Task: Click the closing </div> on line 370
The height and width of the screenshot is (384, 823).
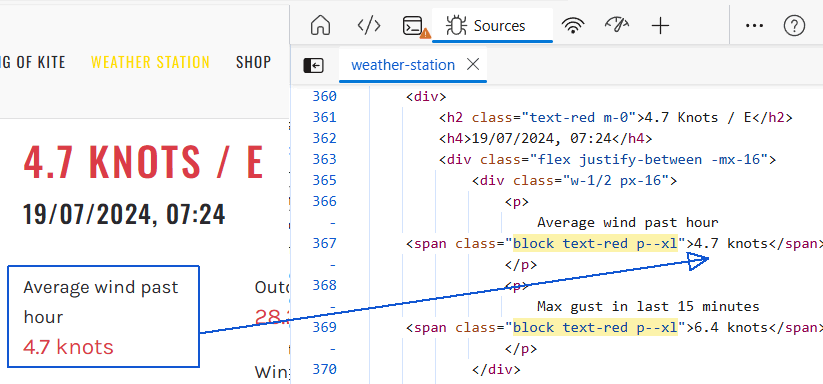Action: click(x=496, y=369)
